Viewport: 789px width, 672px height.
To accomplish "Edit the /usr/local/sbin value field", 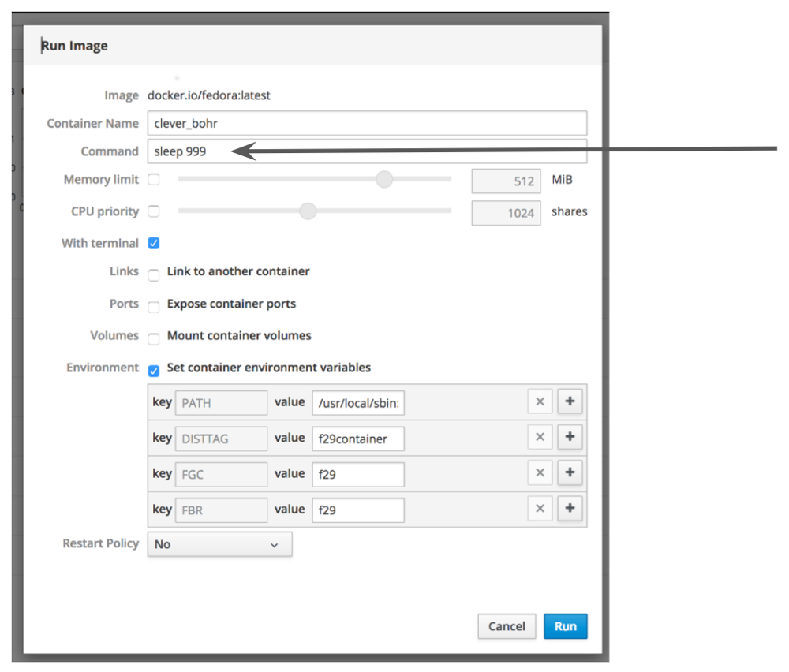I will (x=358, y=403).
